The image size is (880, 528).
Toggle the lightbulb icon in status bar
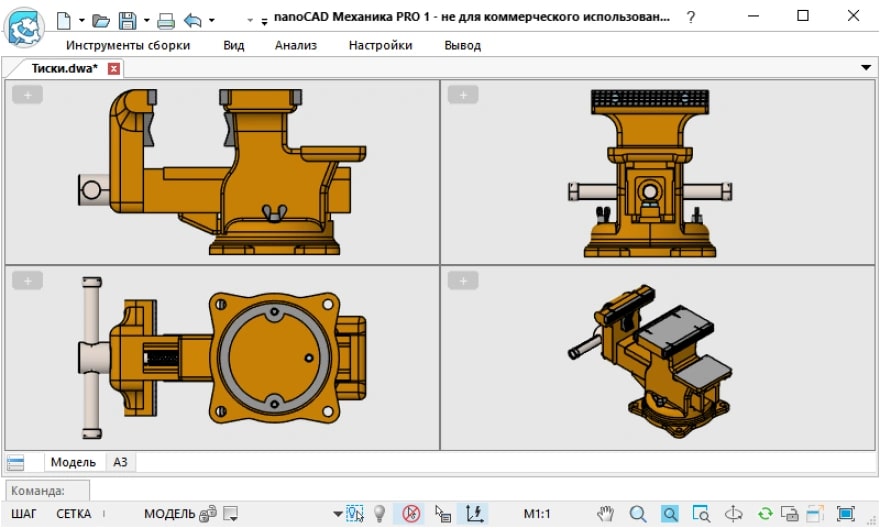(x=380, y=514)
